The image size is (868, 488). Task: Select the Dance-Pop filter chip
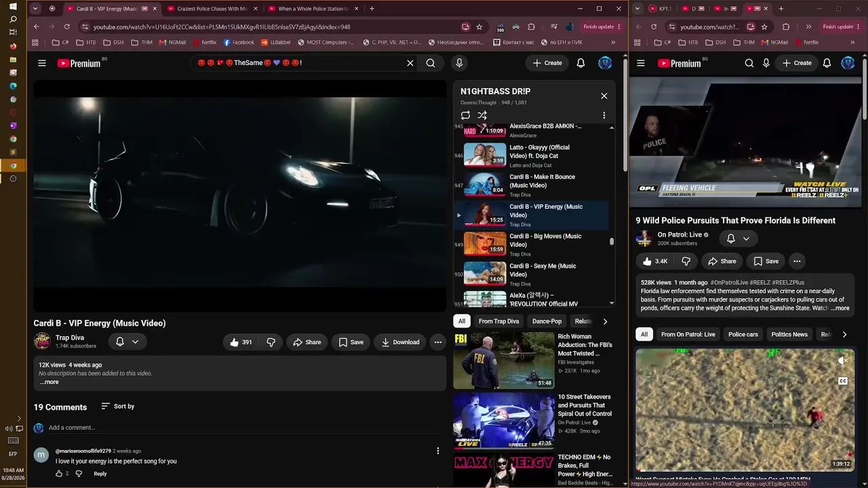coord(547,321)
